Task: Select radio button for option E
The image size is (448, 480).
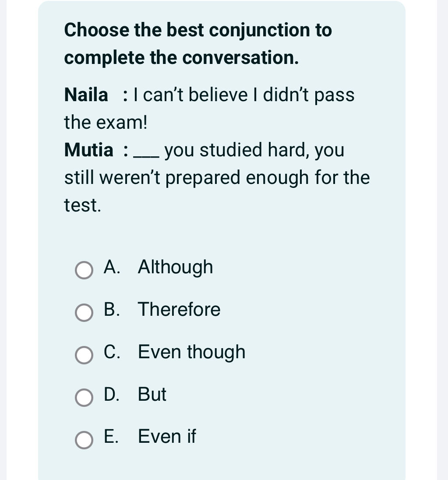Action: pyautogui.click(x=84, y=440)
